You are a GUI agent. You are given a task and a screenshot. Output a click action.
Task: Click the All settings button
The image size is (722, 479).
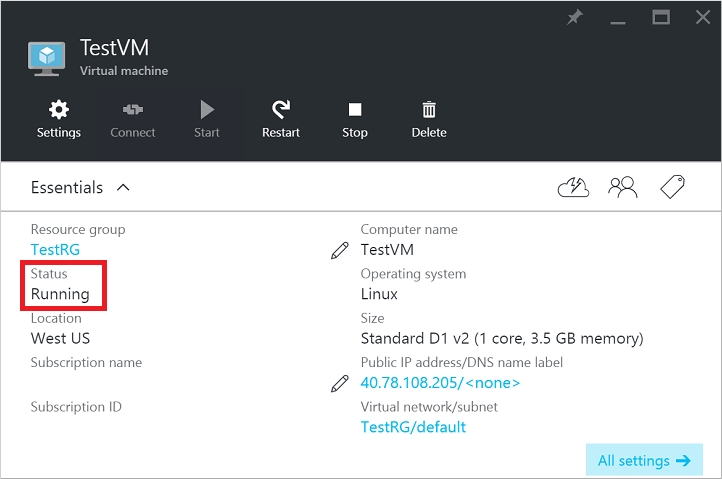(644, 461)
